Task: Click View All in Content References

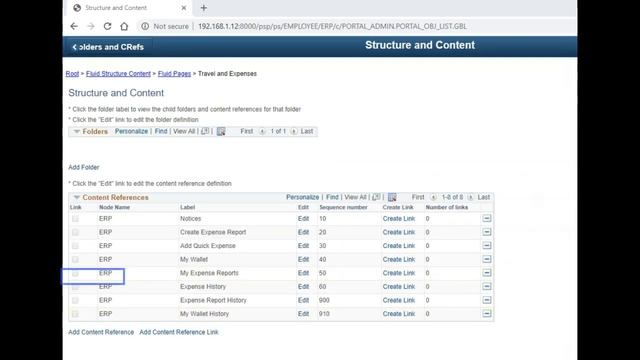Action: [356, 197]
